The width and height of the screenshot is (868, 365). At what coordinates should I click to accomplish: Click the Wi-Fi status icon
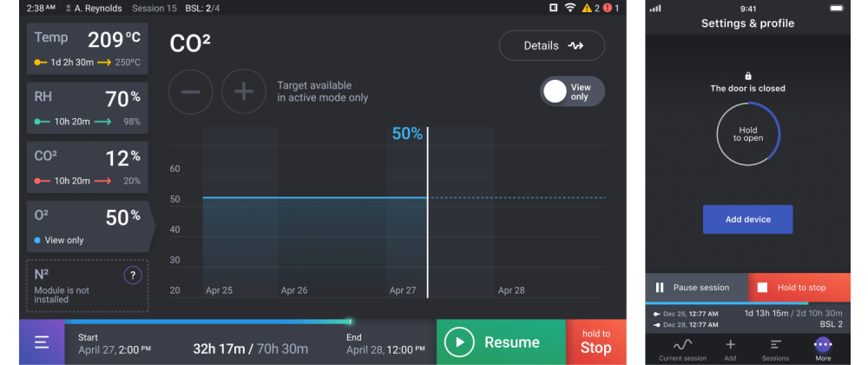pos(569,8)
